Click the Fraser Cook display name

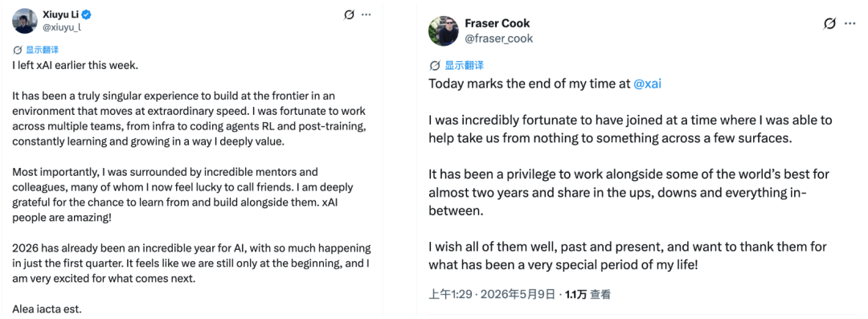[x=497, y=24]
